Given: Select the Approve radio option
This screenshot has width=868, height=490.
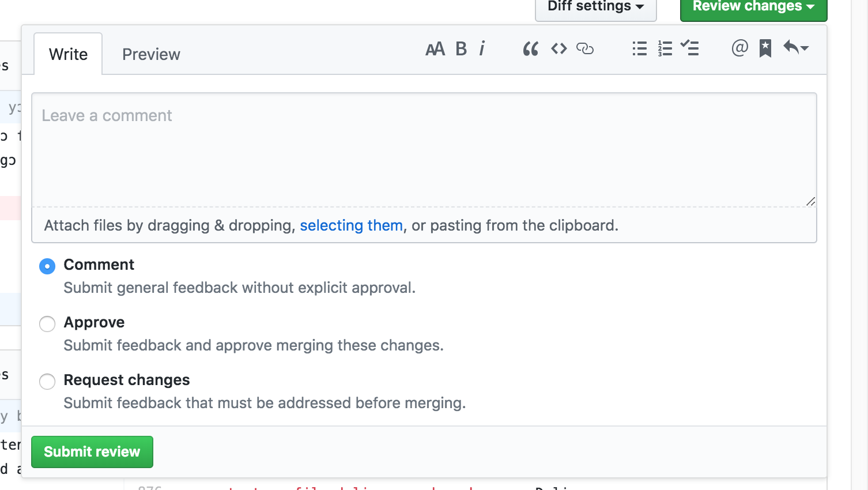Looking at the screenshot, I should tap(47, 324).
